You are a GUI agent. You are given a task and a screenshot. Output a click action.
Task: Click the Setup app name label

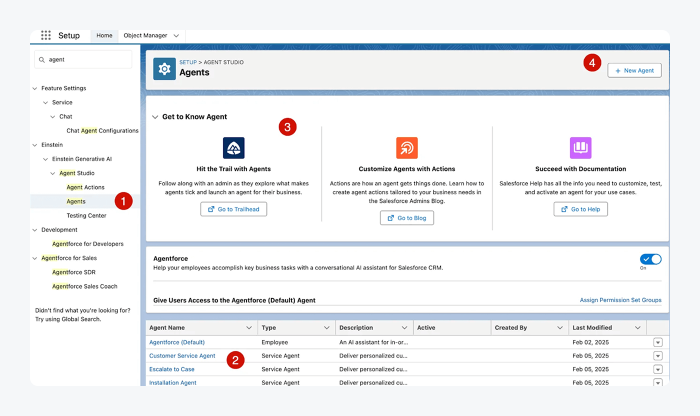tap(69, 36)
